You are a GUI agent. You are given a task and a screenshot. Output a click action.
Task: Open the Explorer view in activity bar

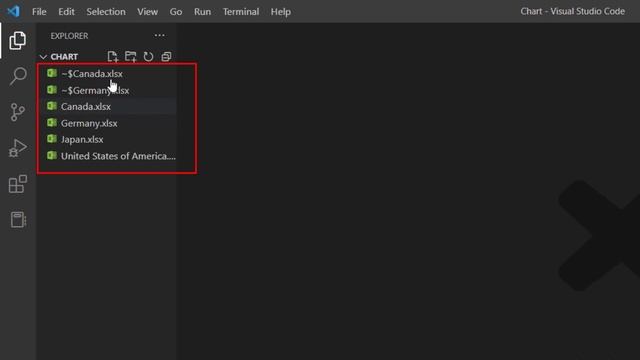coord(18,40)
